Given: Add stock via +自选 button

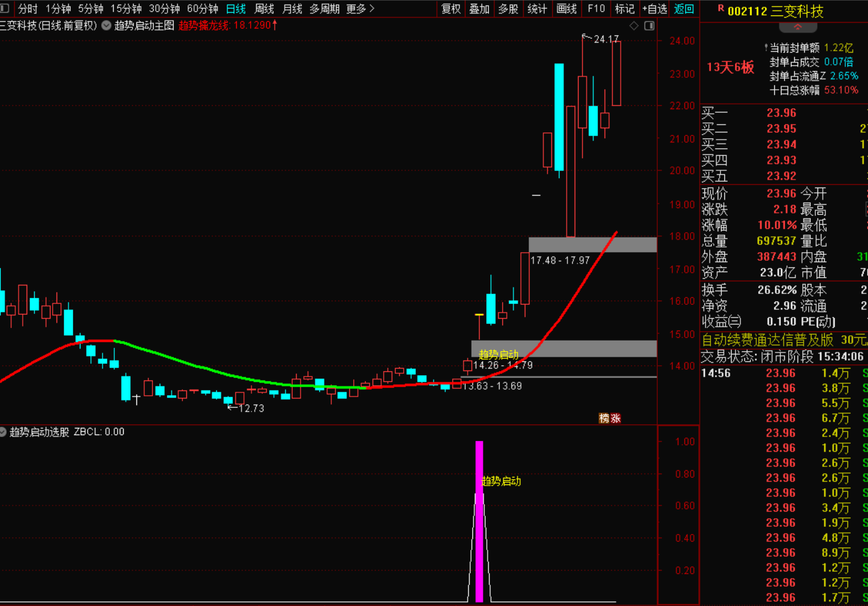Looking at the screenshot, I should (x=654, y=9).
